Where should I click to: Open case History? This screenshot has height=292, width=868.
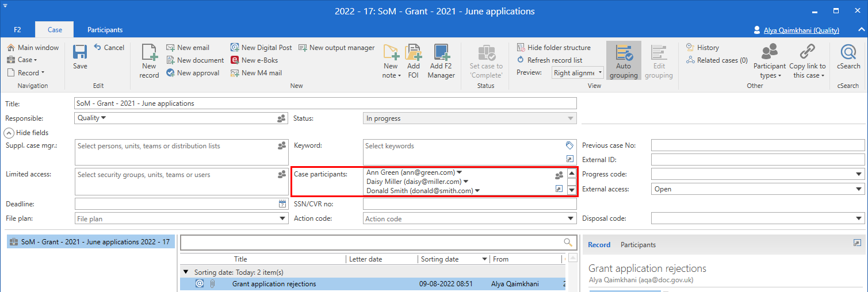(702, 48)
